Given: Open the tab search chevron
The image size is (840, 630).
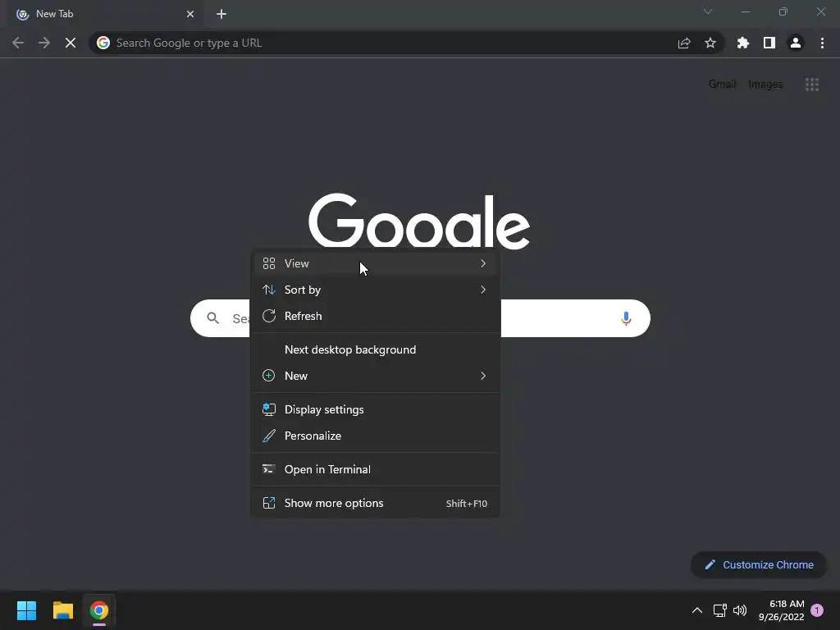Looking at the screenshot, I should click(x=708, y=11).
